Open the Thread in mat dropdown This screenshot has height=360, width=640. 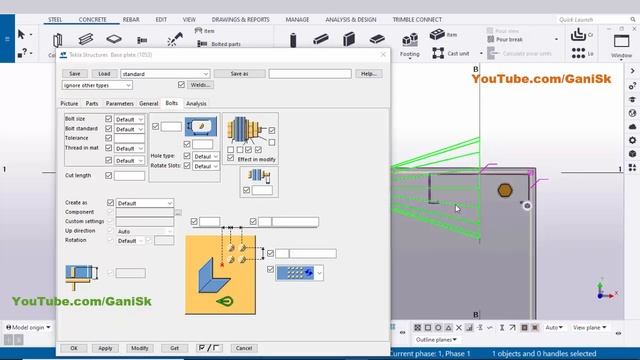[x=129, y=149]
